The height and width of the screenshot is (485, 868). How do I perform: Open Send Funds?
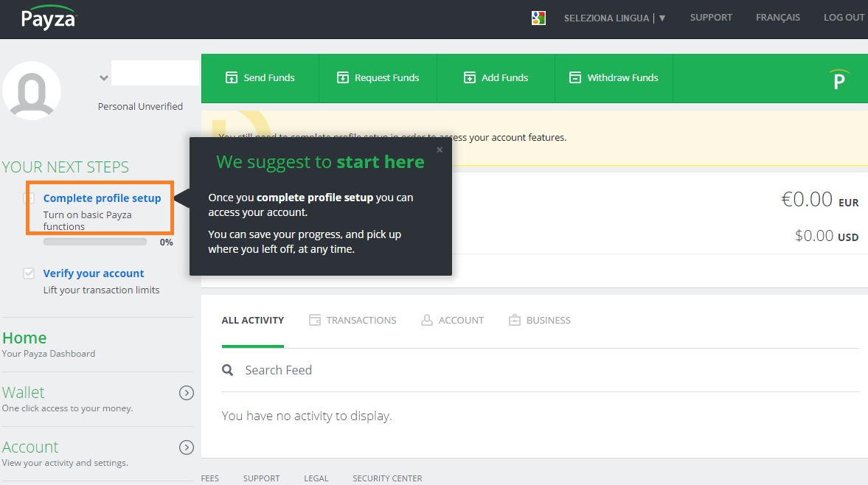(x=260, y=78)
